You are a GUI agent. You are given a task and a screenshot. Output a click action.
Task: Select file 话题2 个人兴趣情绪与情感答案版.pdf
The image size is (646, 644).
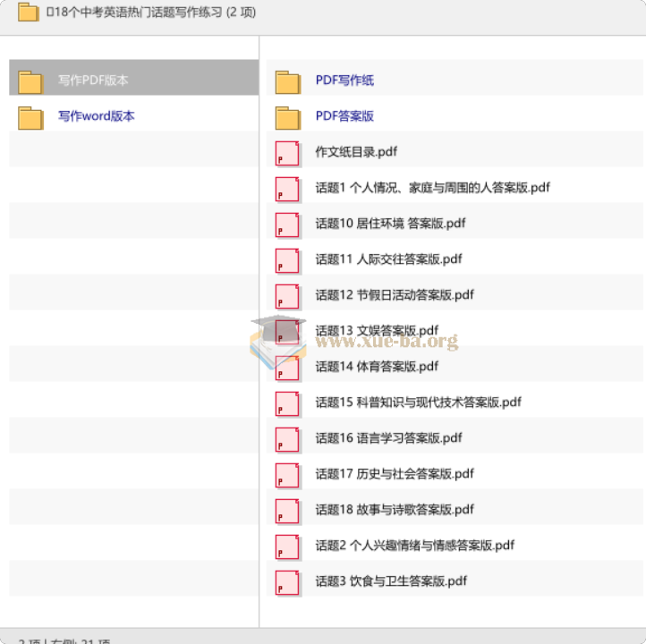(414, 546)
